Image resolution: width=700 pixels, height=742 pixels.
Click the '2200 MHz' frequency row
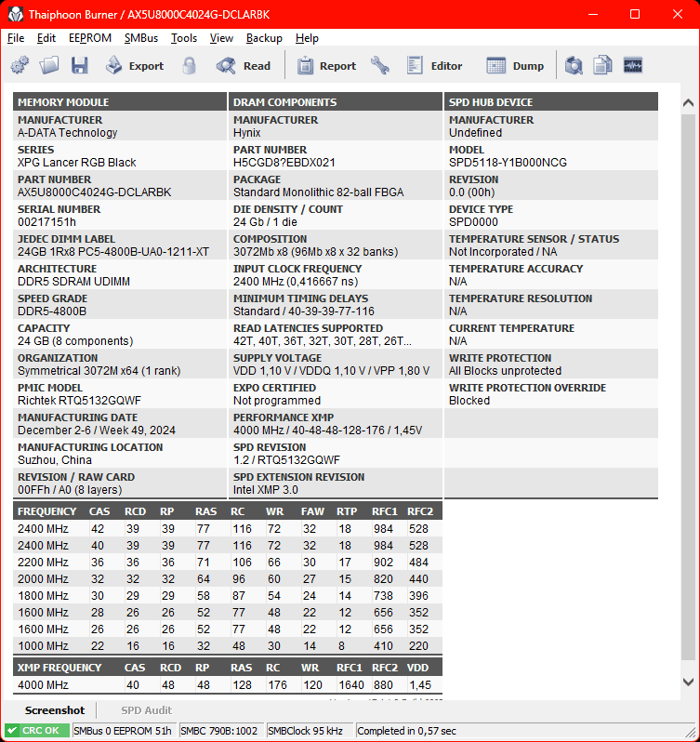pos(228,563)
